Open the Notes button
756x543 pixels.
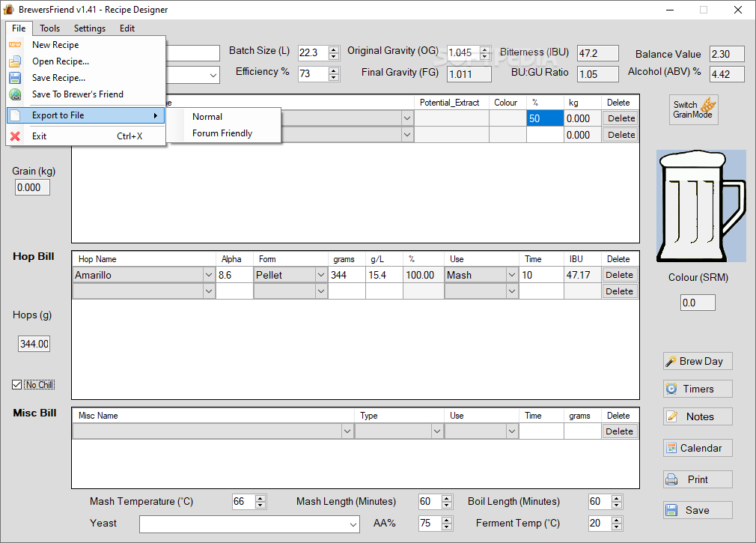click(698, 416)
